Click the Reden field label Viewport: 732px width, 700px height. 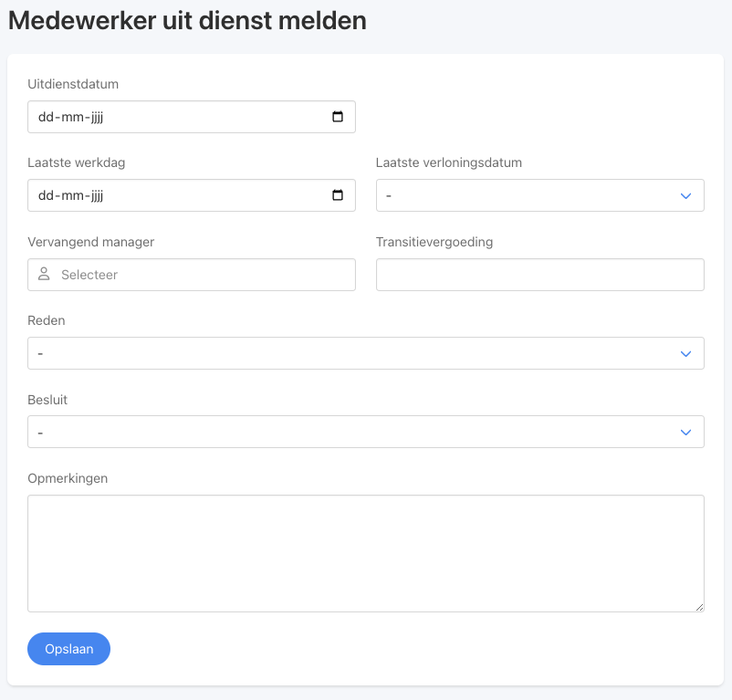point(47,320)
